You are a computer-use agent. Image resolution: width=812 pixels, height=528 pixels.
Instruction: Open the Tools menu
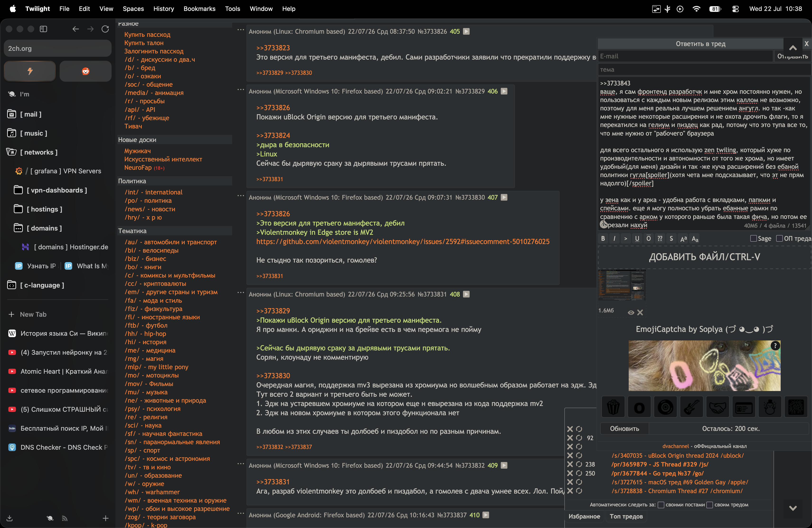[x=232, y=9]
